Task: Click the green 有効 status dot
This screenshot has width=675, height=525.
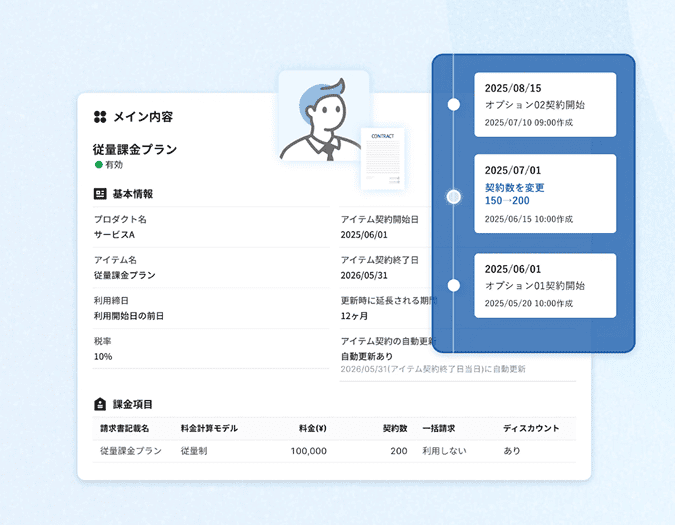Action: tap(99, 165)
